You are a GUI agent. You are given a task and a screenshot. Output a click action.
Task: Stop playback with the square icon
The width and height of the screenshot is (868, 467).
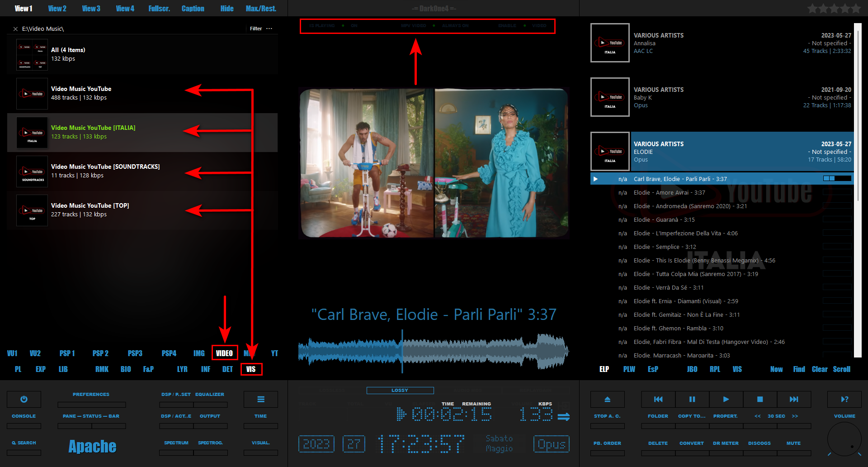[x=760, y=399]
